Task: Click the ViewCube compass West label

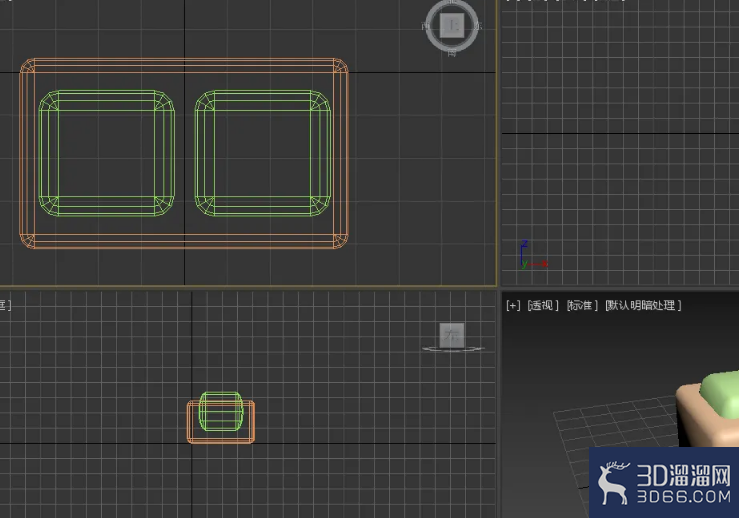Action: [426, 26]
